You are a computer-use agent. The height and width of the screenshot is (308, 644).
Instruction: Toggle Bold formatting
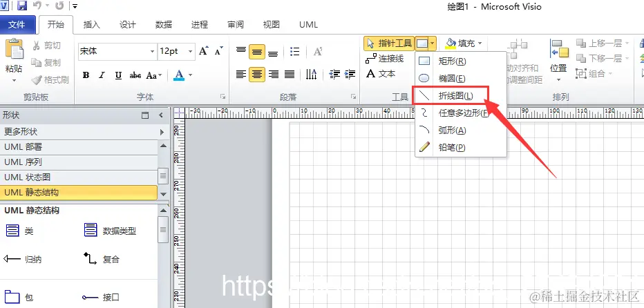[86, 75]
